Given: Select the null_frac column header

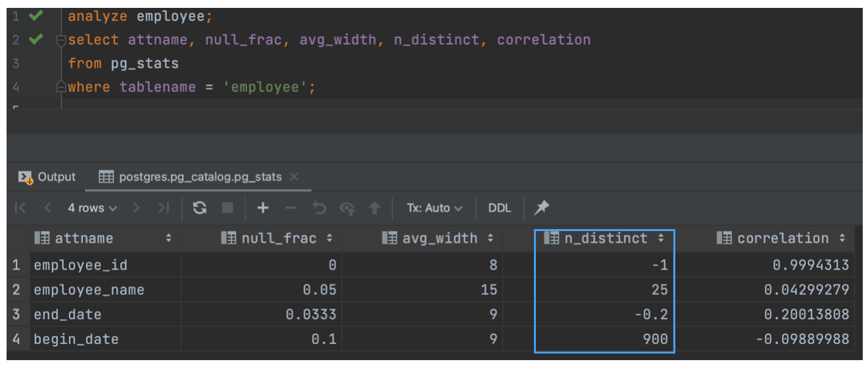Looking at the screenshot, I should click(x=261, y=238).
